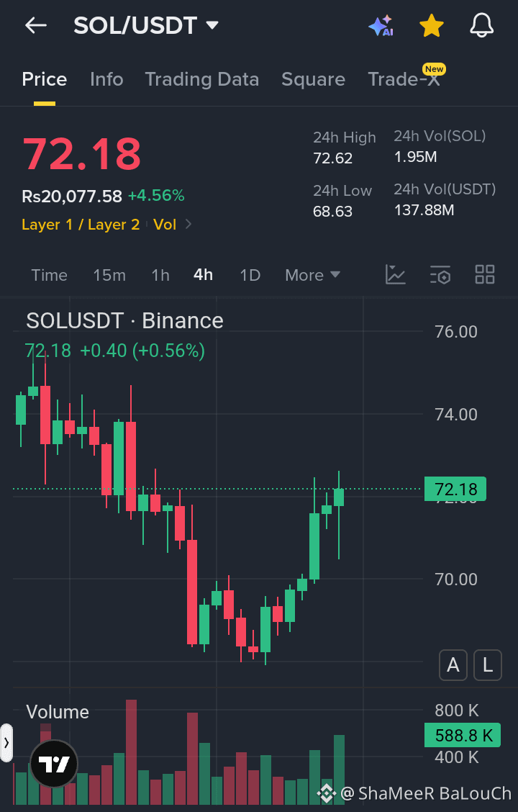Tap the 24h Low value 68.63
The width and height of the screenshot is (518, 812).
click(332, 212)
